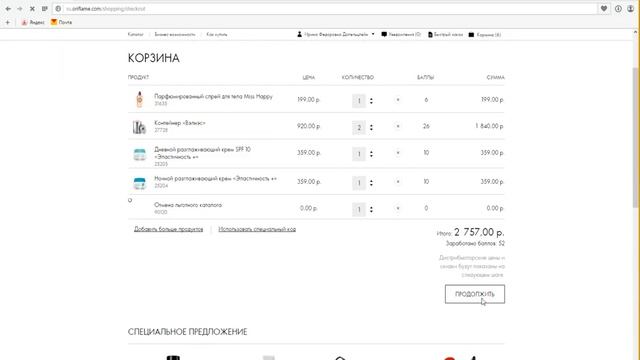Click the КОРЗИНА page heading
Viewport: 640px width, 360px height.
pos(153,58)
